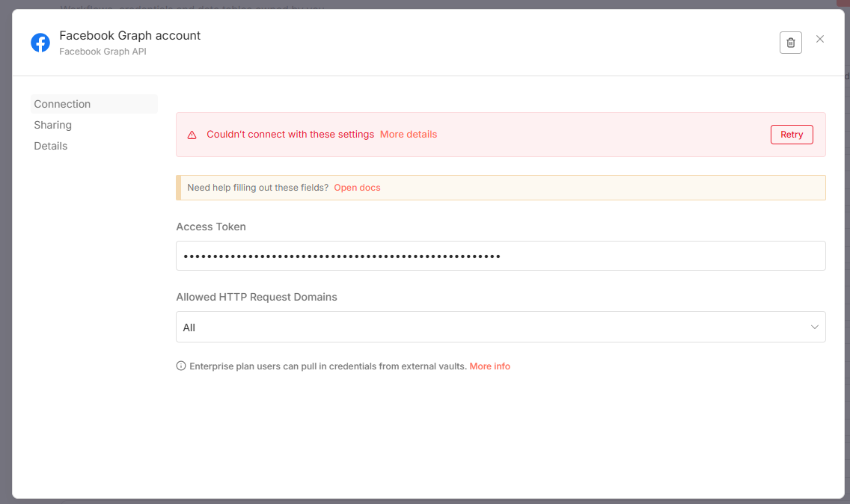Screen dimensions: 850x504
Task: Click the info icon beside Enterprise plan note
Action: click(181, 366)
